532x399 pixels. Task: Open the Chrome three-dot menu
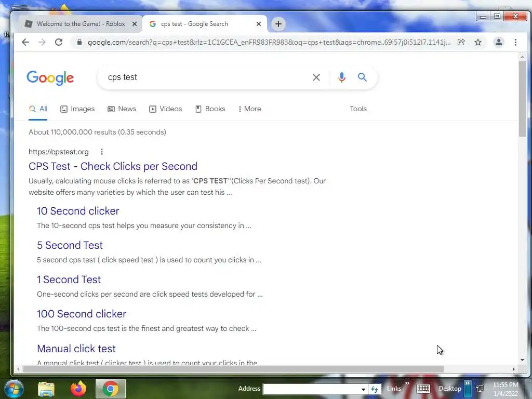516,42
